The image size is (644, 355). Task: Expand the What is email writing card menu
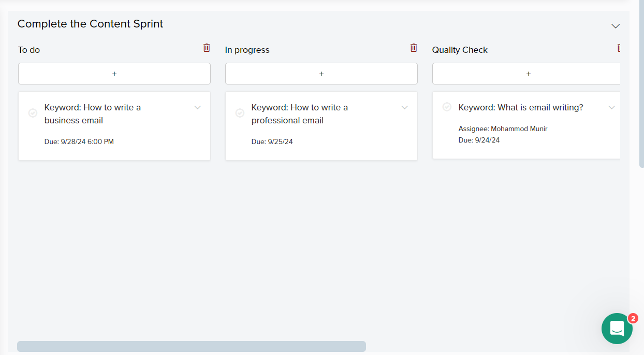[611, 107]
